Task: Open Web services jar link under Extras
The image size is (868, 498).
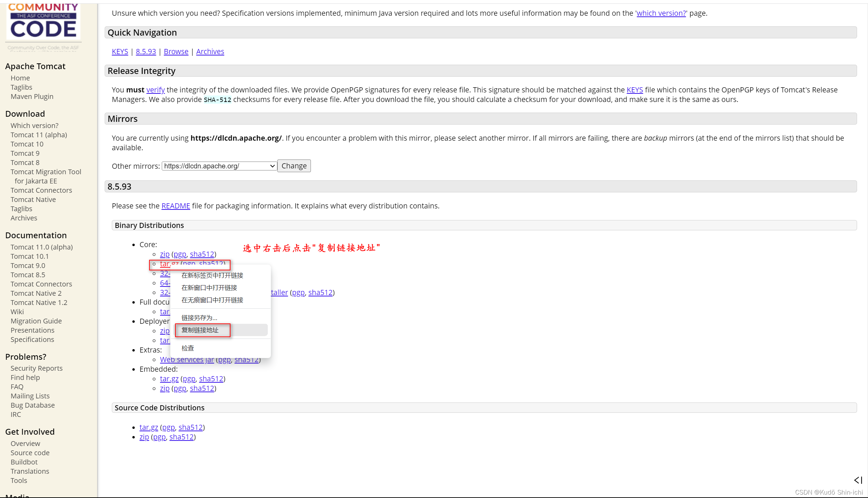Action: [187, 360]
